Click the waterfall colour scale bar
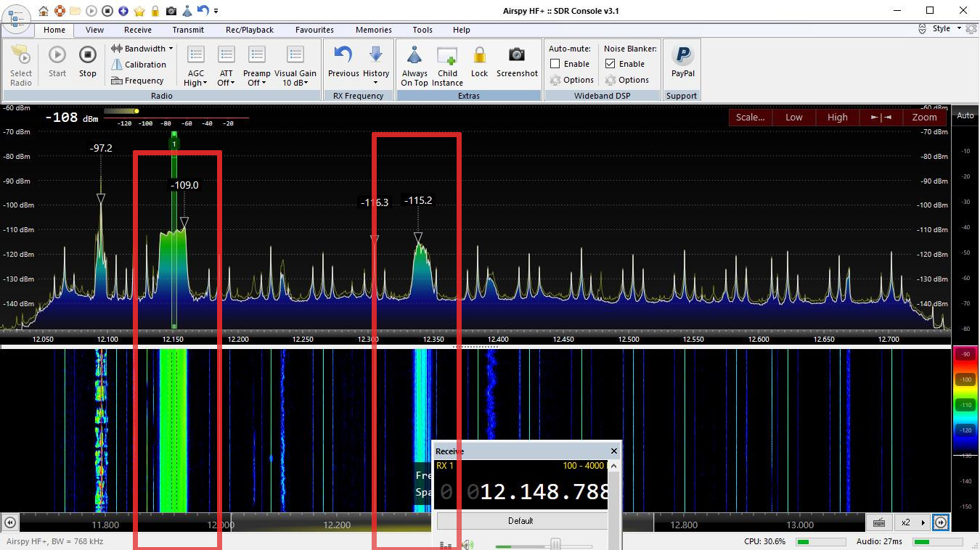This screenshot has height=550, width=980. pos(965,428)
